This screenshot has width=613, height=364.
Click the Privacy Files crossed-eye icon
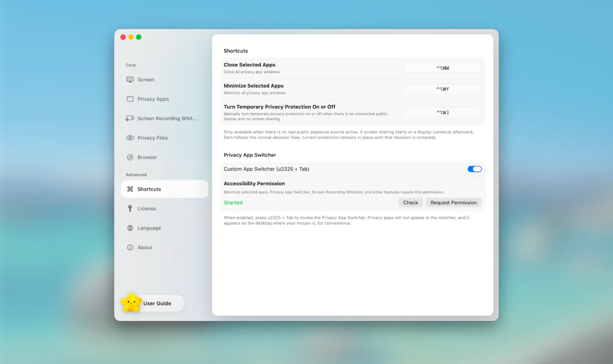(130, 138)
